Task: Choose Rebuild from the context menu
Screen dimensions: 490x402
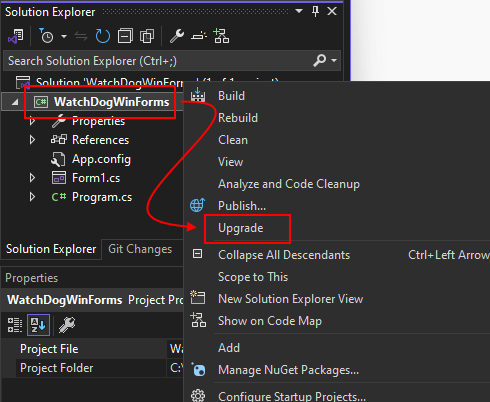Action: pos(238,118)
